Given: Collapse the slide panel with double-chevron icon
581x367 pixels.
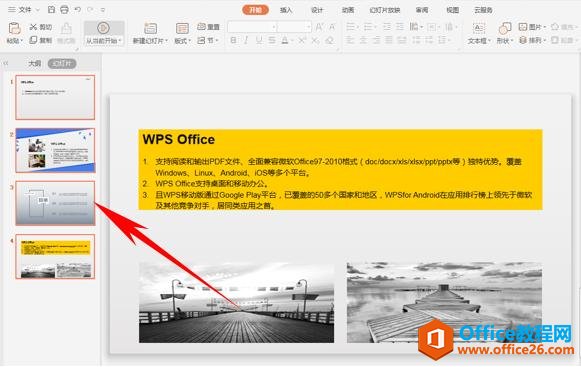Looking at the screenshot, I should pos(6,63).
